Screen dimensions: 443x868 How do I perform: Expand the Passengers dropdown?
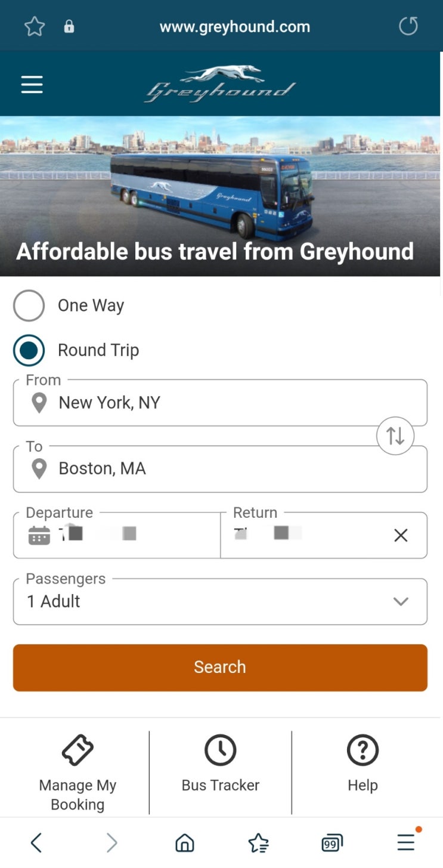coord(220,601)
